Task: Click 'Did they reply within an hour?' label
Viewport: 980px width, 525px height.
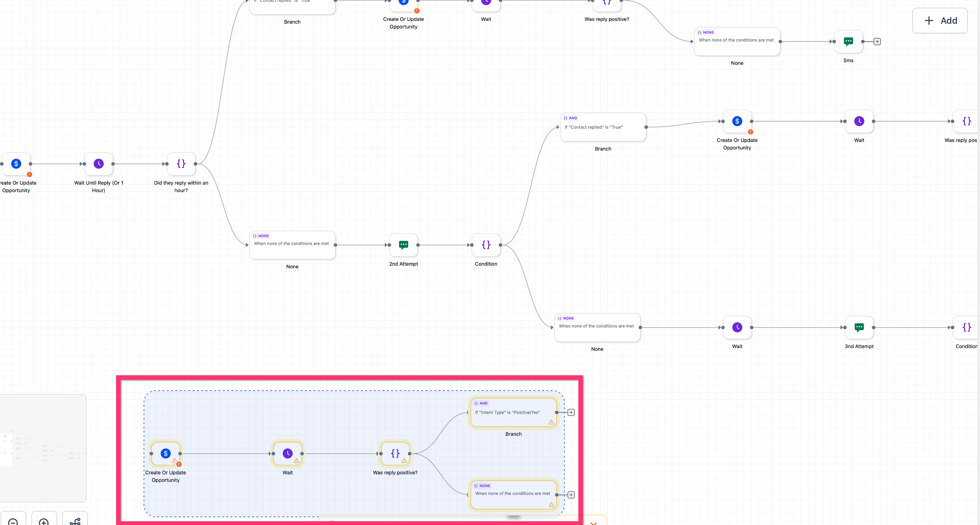Action: pos(181,187)
